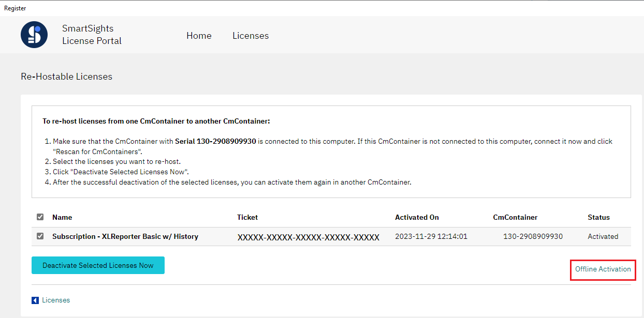This screenshot has width=644, height=318.
Task: Uncheck the XLReporter Basic subscription checkbox
Action: 40,236
